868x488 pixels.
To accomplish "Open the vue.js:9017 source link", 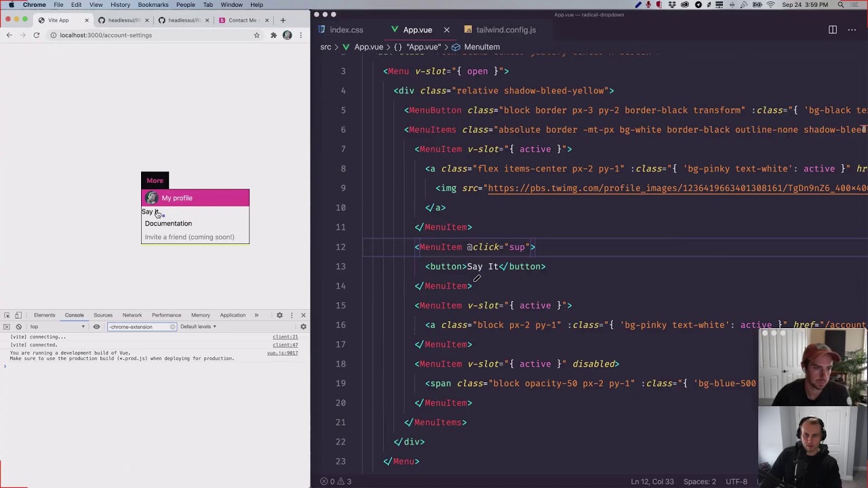I will click(x=283, y=353).
